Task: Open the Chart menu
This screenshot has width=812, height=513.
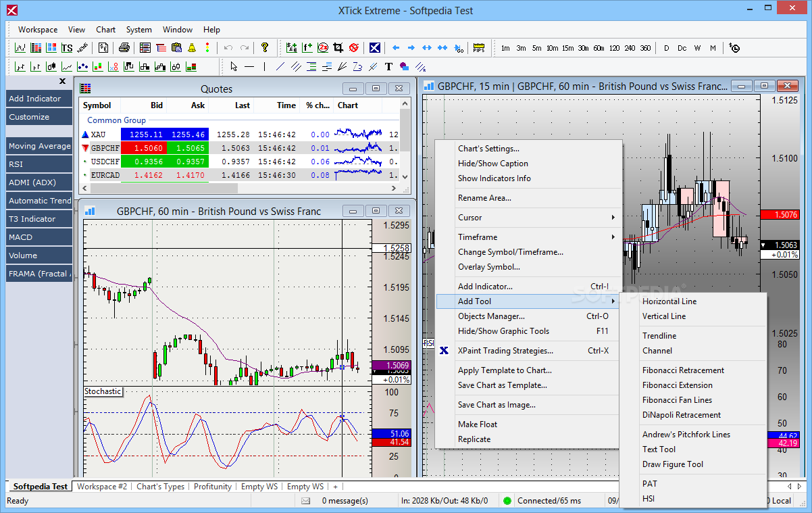Action: click(105, 30)
